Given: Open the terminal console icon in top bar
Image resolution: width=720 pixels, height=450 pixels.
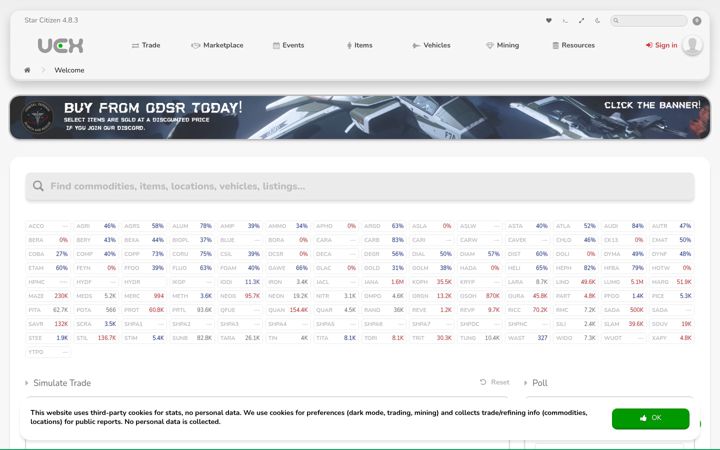Looking at the screenshot, I should (x=565, y=20).
